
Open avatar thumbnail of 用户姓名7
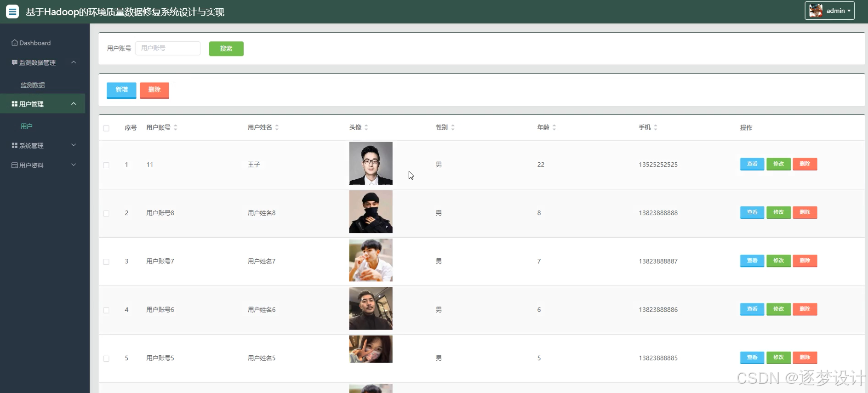[x=371, y=260]
